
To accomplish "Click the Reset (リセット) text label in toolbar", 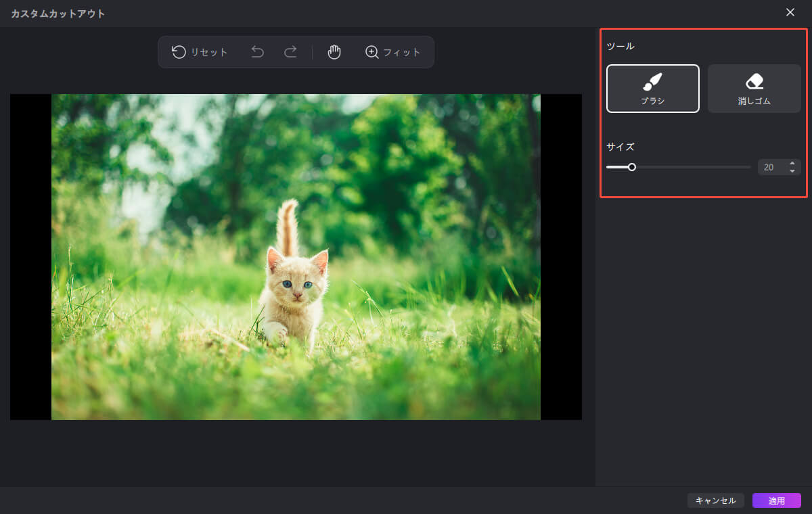I will tap(209, 52).
